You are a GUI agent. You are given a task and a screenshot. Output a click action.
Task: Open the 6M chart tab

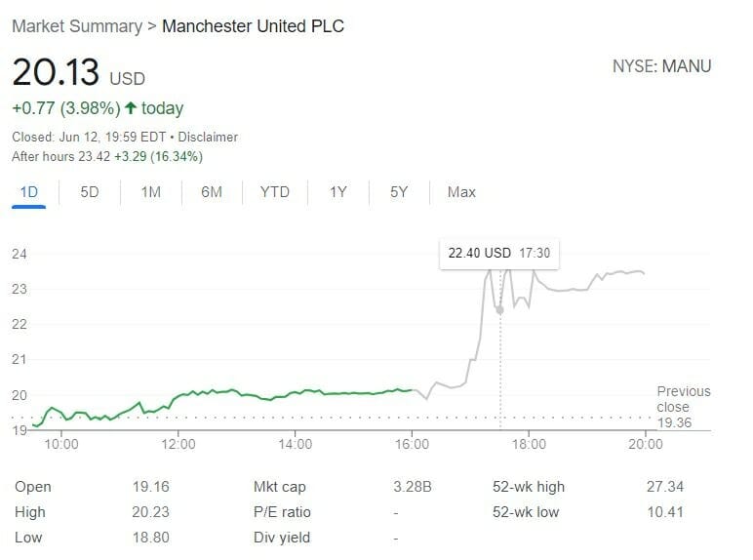[212, 192]
